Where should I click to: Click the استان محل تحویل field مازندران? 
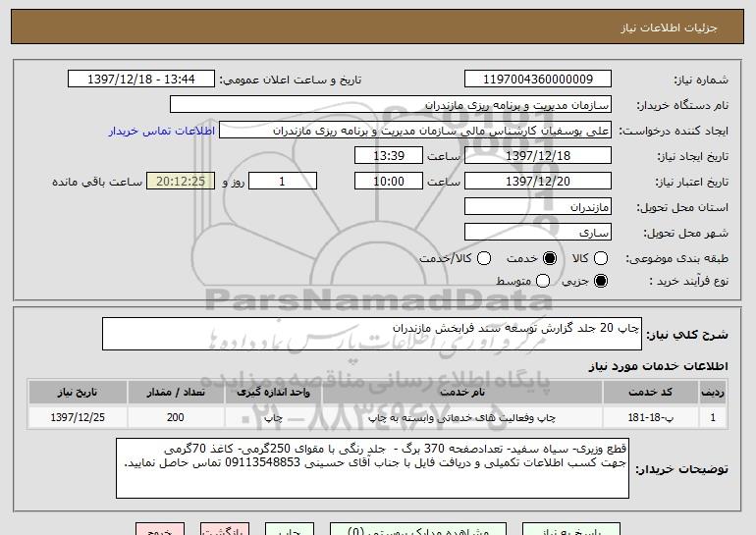538,207
